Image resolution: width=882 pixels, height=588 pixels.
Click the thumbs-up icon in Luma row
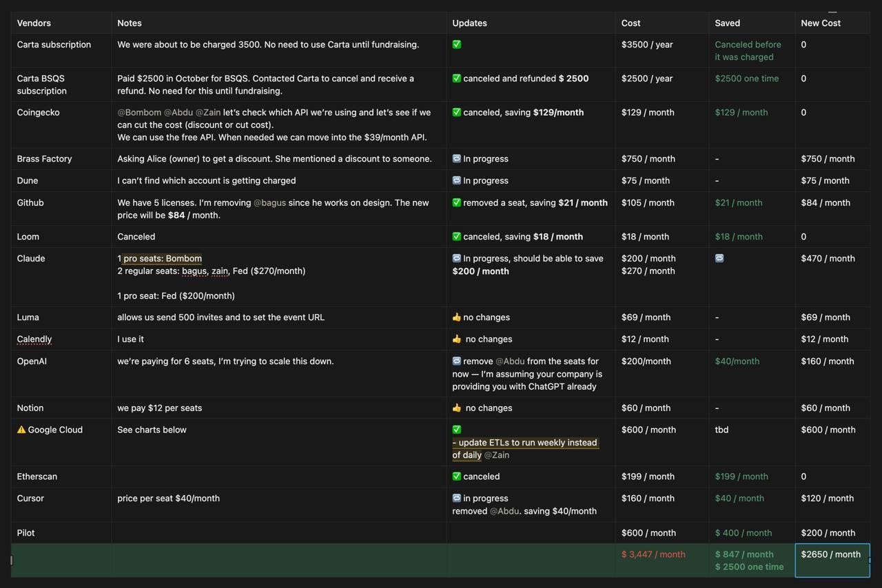(456, 317)
